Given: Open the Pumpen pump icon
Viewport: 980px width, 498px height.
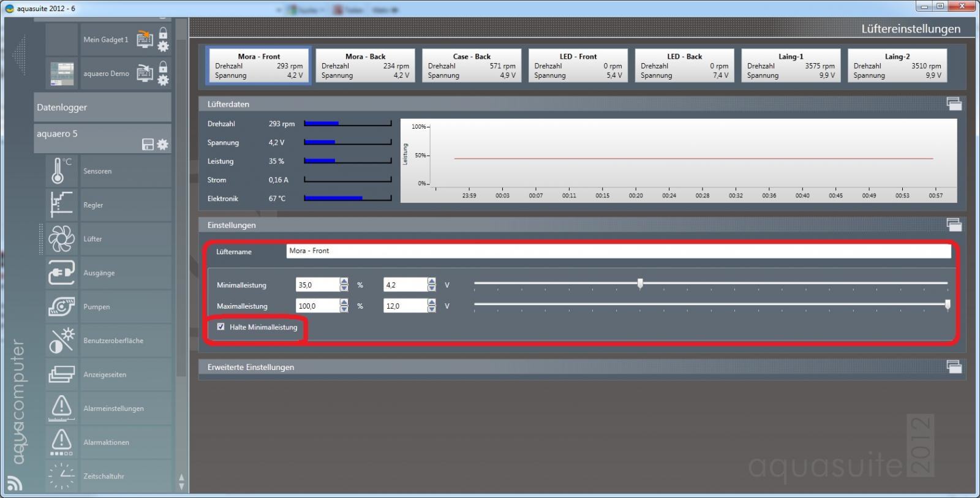Looking at the screenshot, I should (61, 306).
